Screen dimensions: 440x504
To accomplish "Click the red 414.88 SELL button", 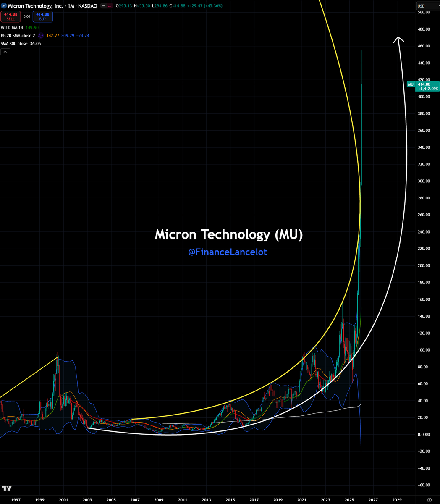I will (10, 16).
